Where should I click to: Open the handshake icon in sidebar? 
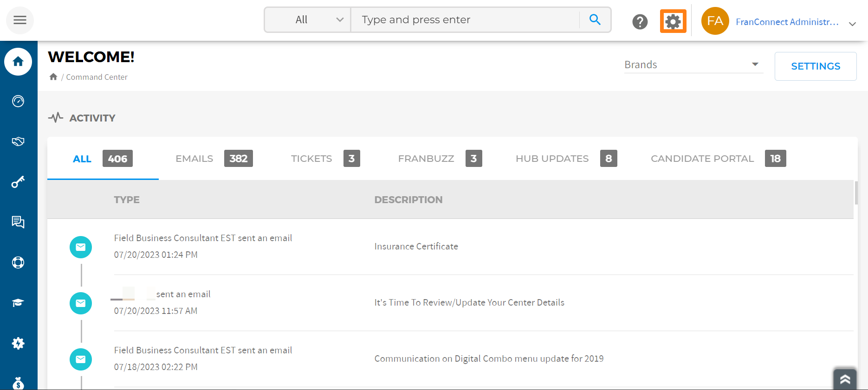click(18, 141)
